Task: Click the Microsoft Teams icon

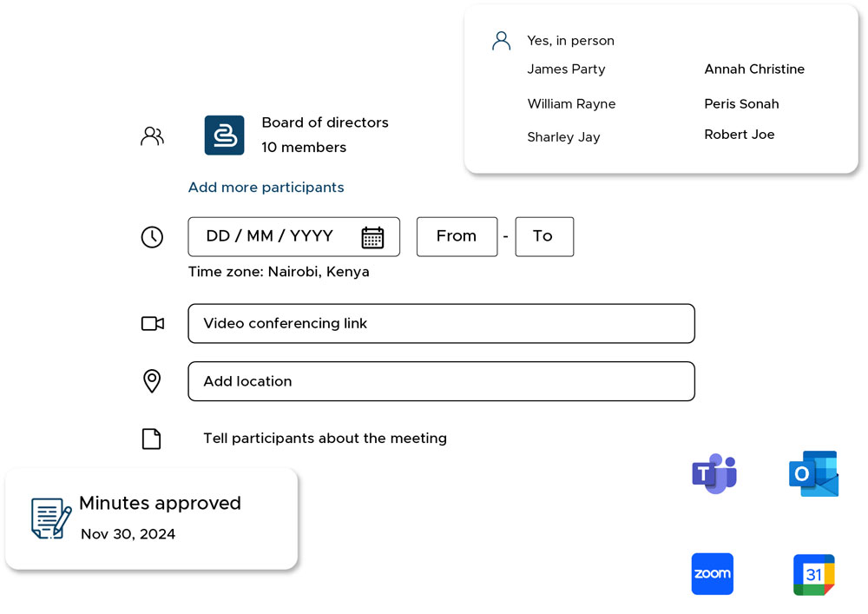Action: [x=714, y=473]
